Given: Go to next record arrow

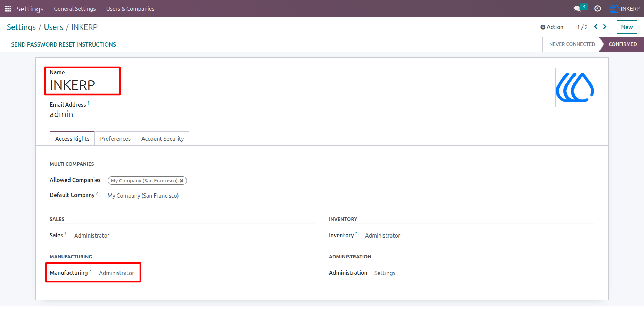Looking at the screenshot, I should (605, 27).
